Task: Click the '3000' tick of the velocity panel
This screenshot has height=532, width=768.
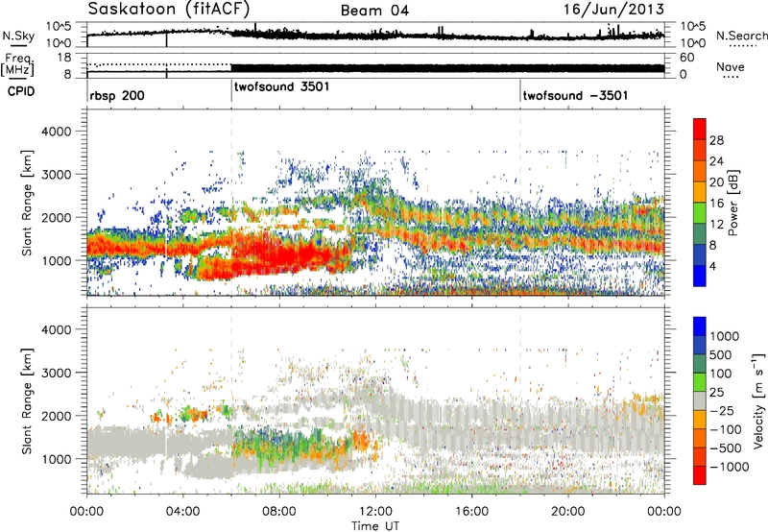Action: [x=59, y=373]
